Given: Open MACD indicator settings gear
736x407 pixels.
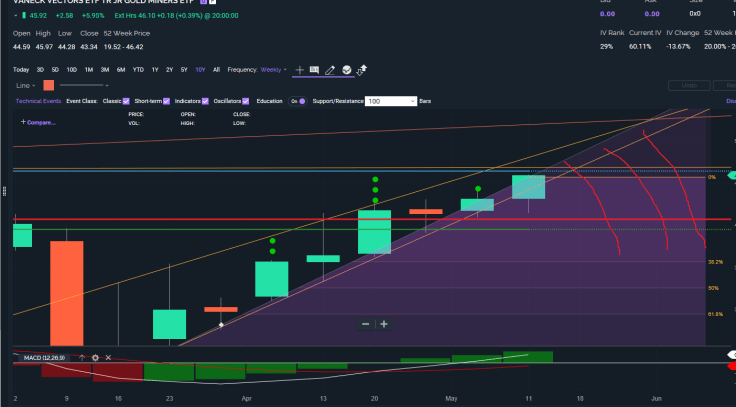Looking at the screenshot, I should 95,357.
